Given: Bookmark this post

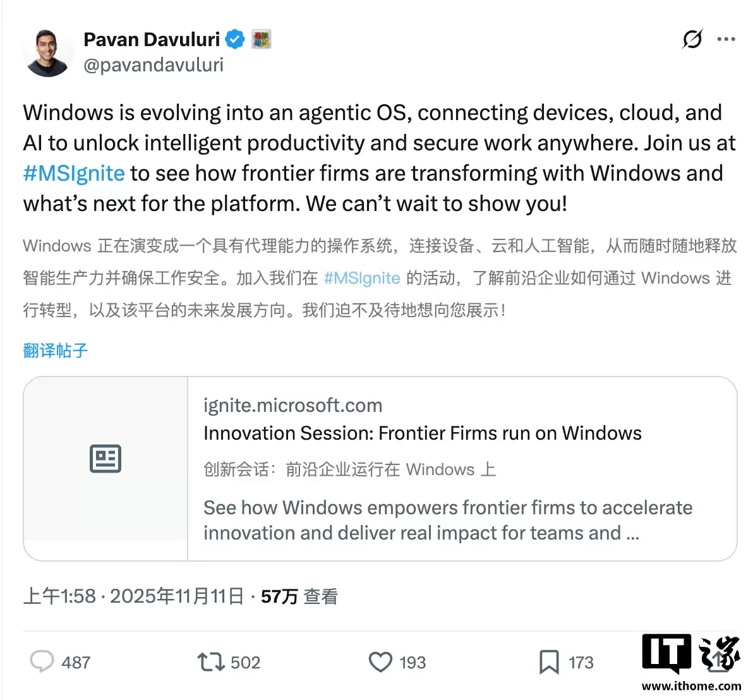Looking at the screenshot, I should tap(549, 662).
